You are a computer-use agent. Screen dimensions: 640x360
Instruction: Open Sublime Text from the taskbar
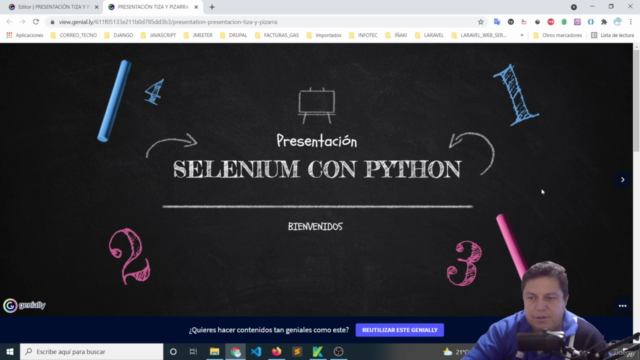tap(297, 351)
